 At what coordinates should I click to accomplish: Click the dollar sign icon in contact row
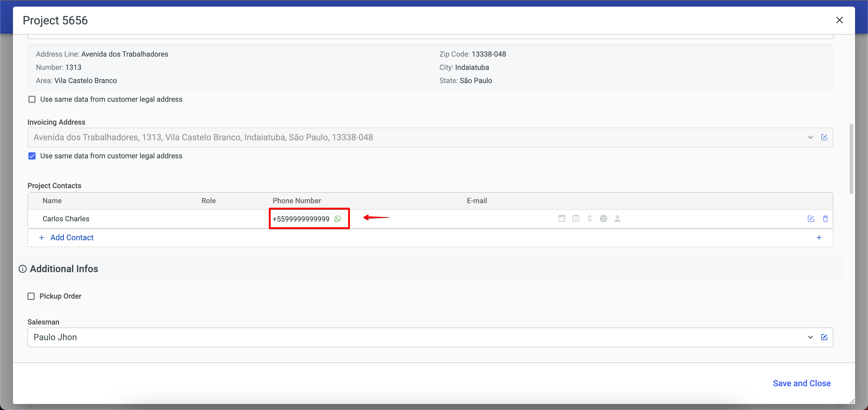click(x=589, y=219)
